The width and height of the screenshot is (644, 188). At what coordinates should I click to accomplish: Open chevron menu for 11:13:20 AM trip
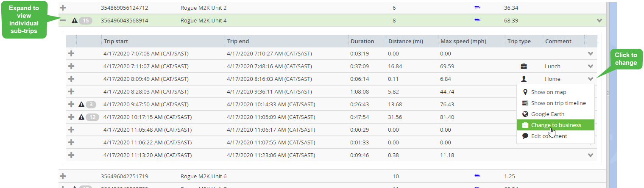click(591, 155)
